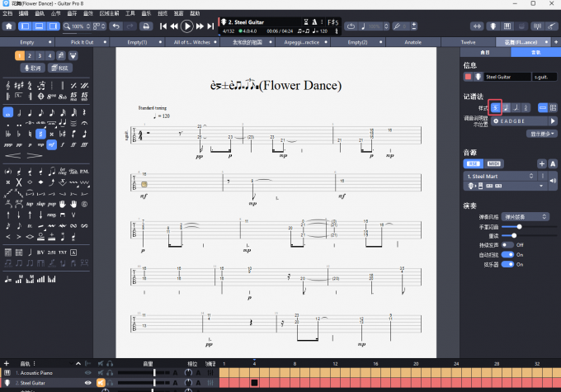The height and width of the screenshot is (392, 561).
Task: Toggle the 自动扫弦 switch
Action: pyautogui.click(x=507, y=253)
